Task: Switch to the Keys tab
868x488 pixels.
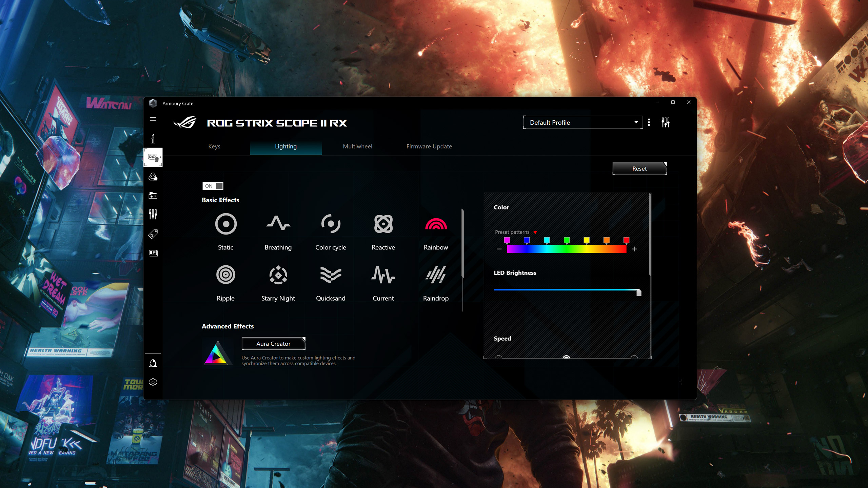Action: click(214, 146)
